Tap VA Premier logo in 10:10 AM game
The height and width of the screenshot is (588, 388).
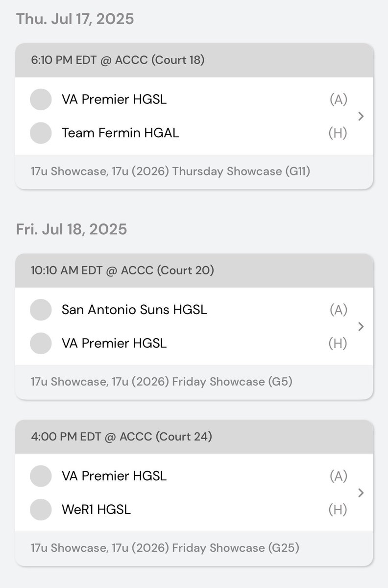pos(41,343)
